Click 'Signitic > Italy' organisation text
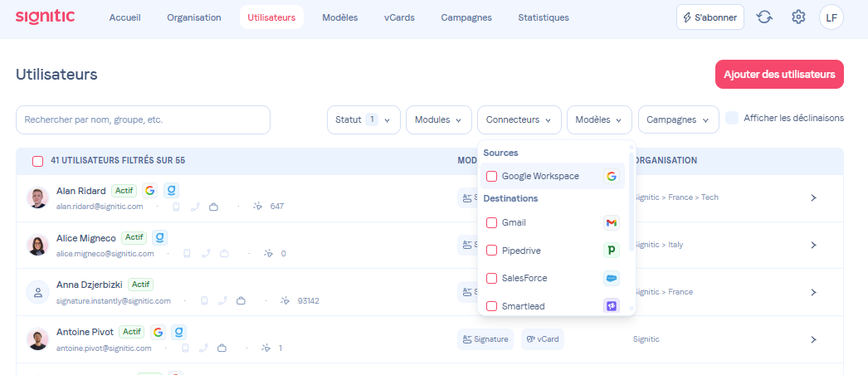Screen dimensions: 868x375 click(658, 245)
